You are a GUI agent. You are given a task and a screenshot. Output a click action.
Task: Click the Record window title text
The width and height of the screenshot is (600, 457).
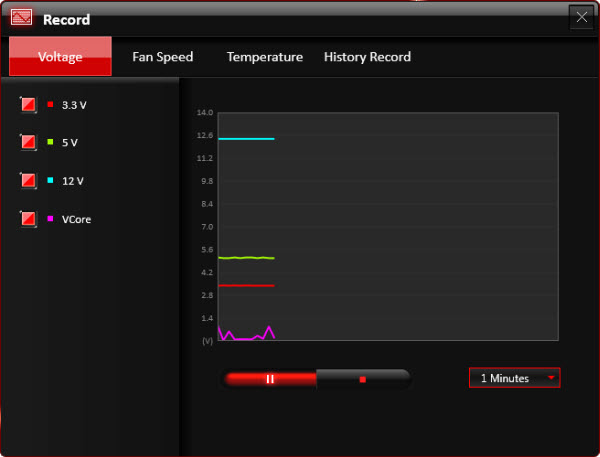pyautogui.click(x=67, y=20)
